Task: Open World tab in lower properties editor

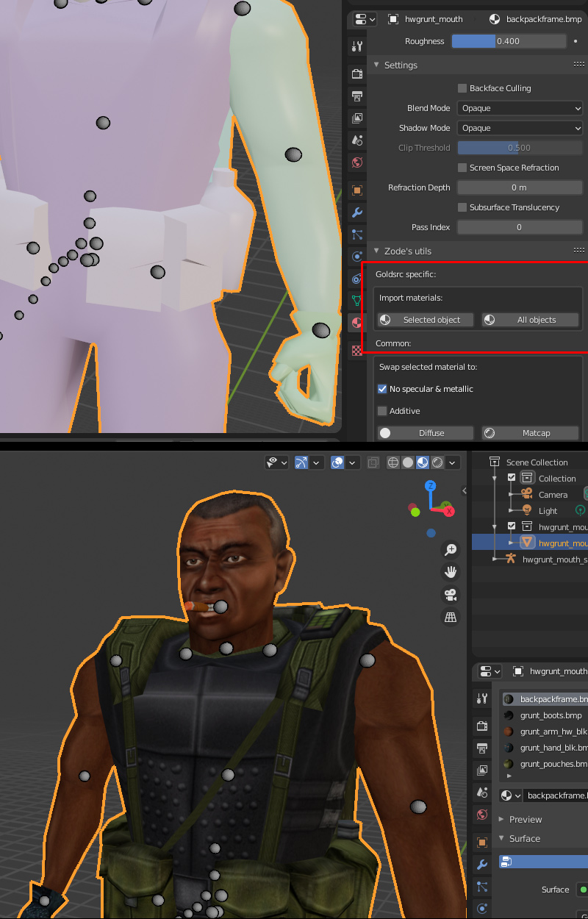Action: point(482,815)
